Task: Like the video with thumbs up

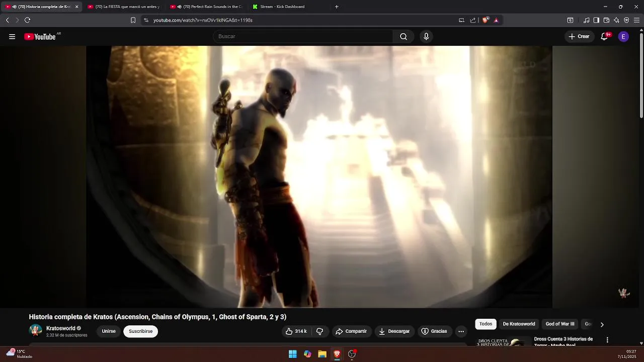Action: pyautogui.click(x=296, y=331)
